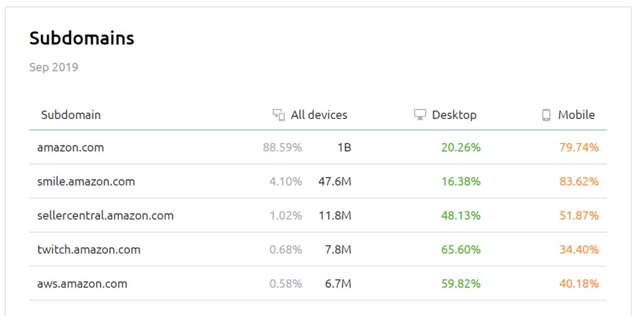Open smile.amazon.com subdomain
The image size is (644, 316).
tap(86, 181)
